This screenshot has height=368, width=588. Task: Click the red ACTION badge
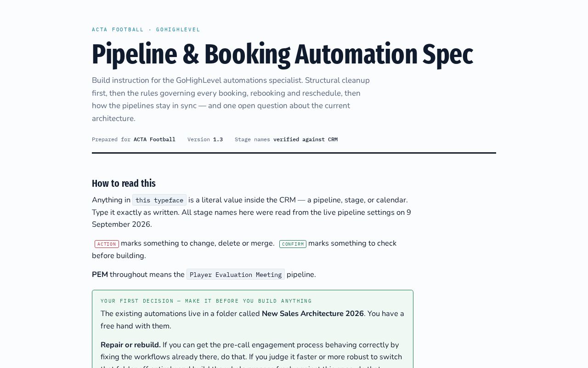tap(107, 244)
